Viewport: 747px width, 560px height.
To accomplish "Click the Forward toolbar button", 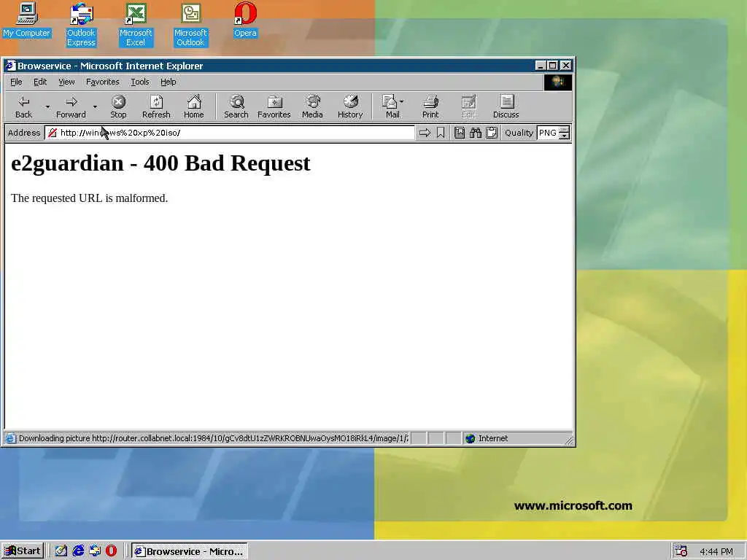I will 71,106.
